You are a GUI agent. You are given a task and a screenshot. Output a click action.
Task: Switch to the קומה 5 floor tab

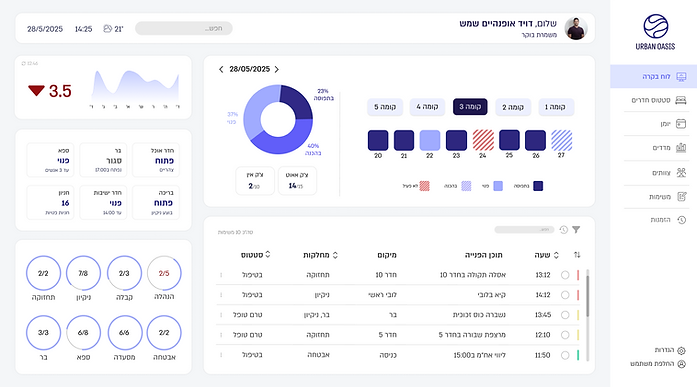coord(385,107)
